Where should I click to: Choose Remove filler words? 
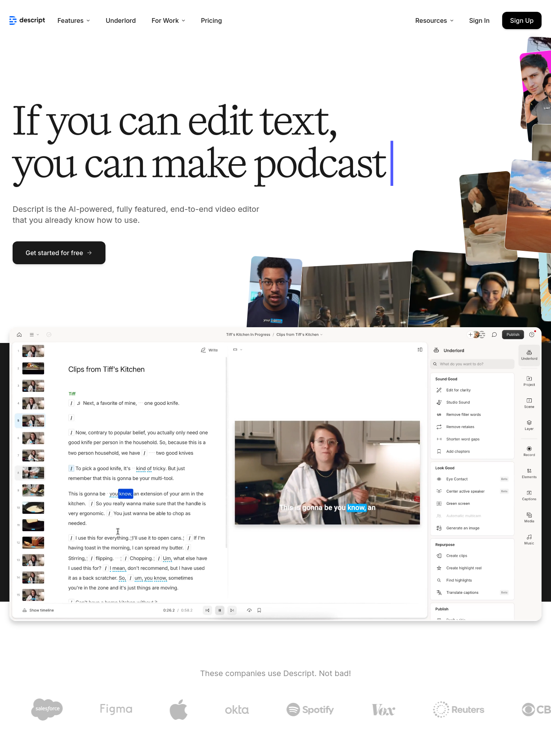[x=472, y=415]
